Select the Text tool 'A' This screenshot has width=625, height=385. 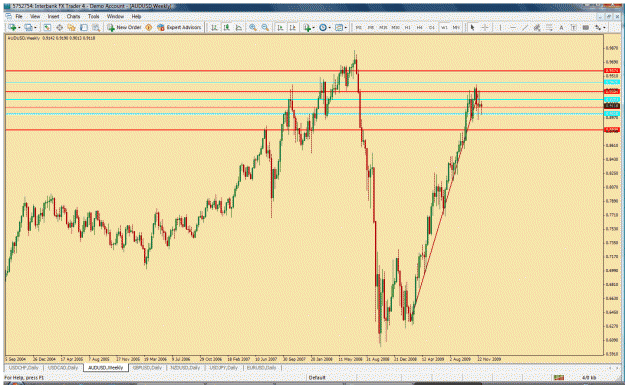tap(561, 28)
